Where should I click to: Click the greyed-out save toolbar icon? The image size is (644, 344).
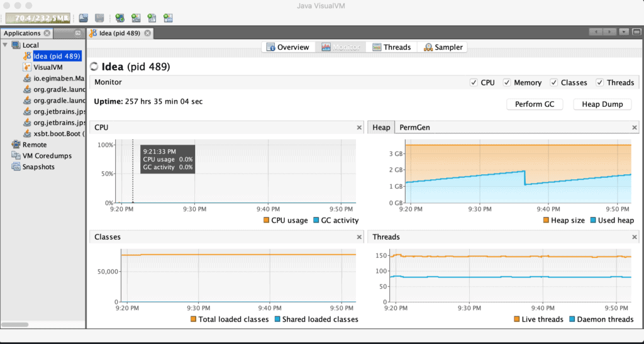coord(99,18)
